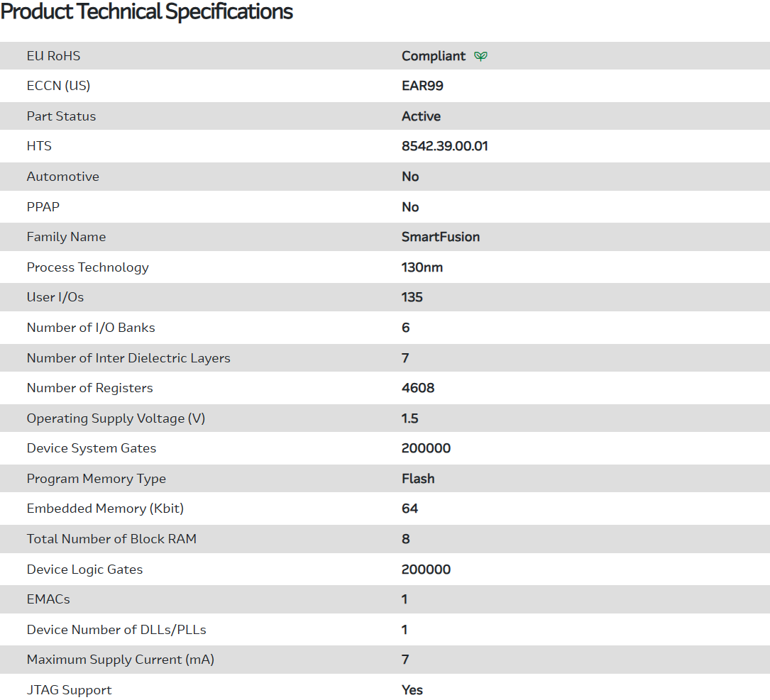The width and height of the screenshot is (770, 700).
Task: Click the Device Logic Gates label
Action: (84, 570)
